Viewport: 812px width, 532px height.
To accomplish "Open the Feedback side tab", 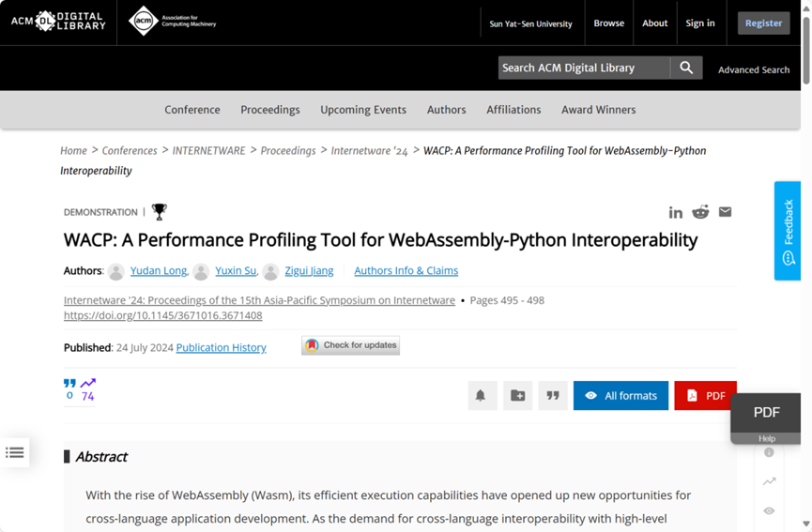I will (788, 231).
